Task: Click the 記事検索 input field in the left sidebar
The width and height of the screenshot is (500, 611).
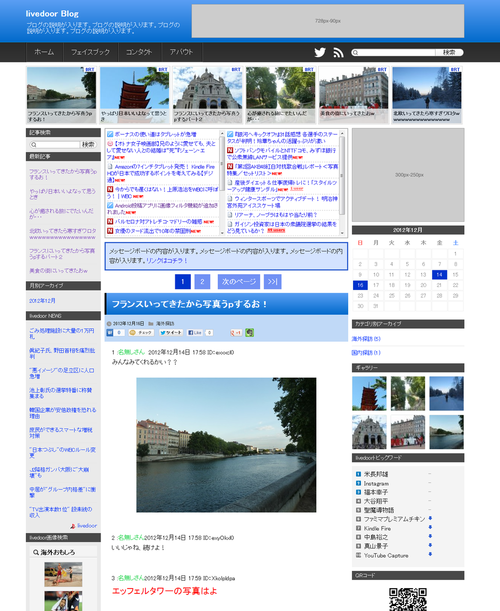Action: tap(55, 145)
